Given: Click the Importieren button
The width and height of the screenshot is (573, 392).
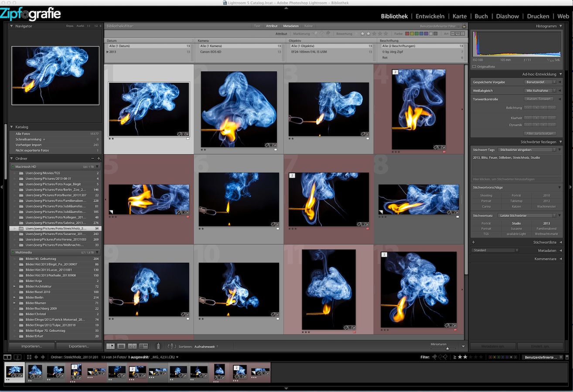Looking at the screenshot, I should coord(32,346).
